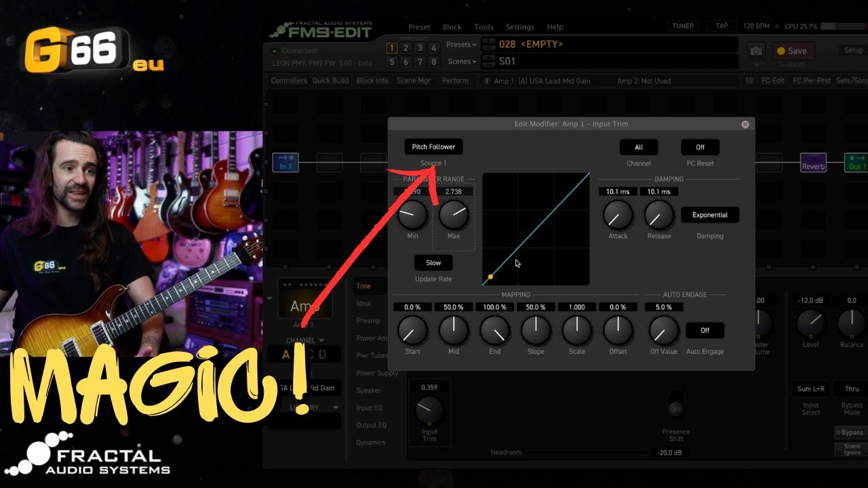Click the Attack damping knob
This screenshot has height=488, width=868.
618,215
